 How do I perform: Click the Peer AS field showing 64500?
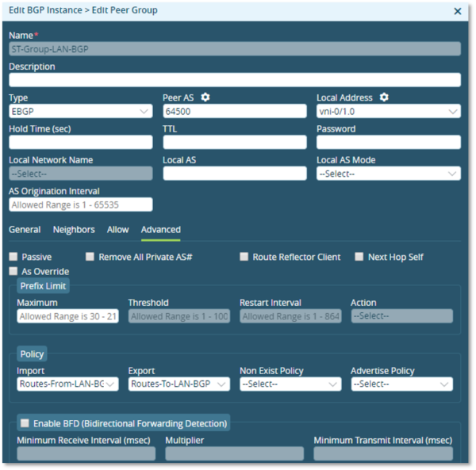coord(235,112)
